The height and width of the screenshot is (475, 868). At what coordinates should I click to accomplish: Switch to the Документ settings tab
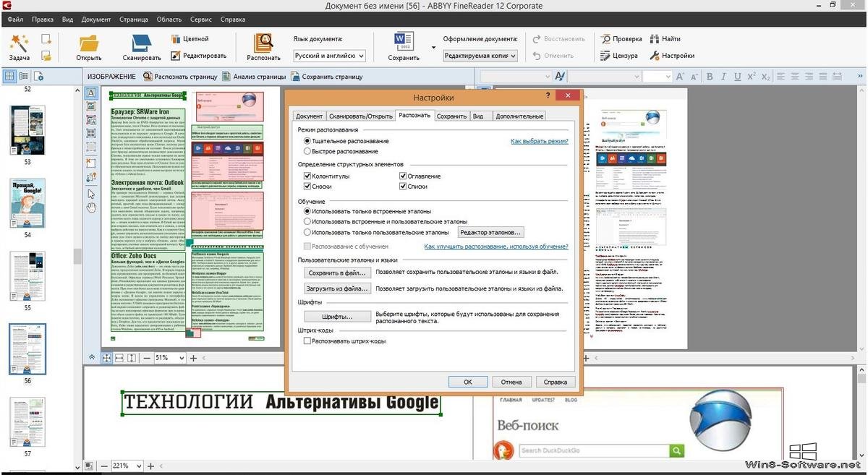[309, 116]
